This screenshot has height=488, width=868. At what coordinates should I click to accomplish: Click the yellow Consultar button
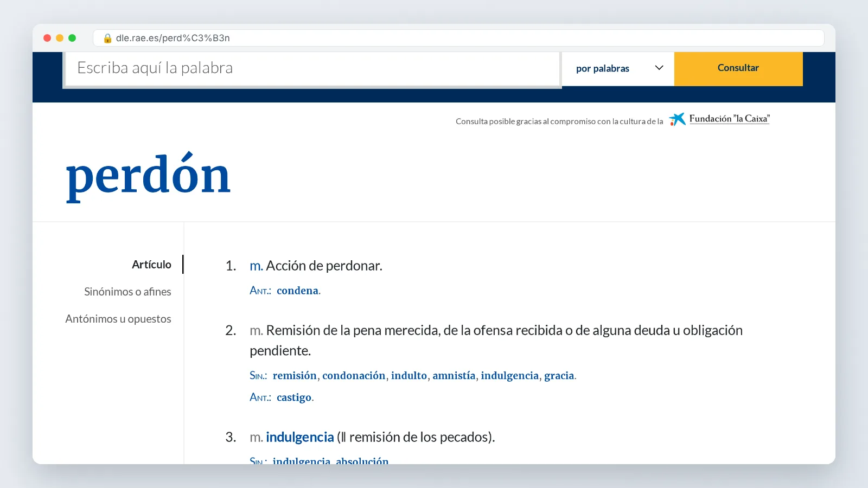pyautogui.click(x=738, y=68)
